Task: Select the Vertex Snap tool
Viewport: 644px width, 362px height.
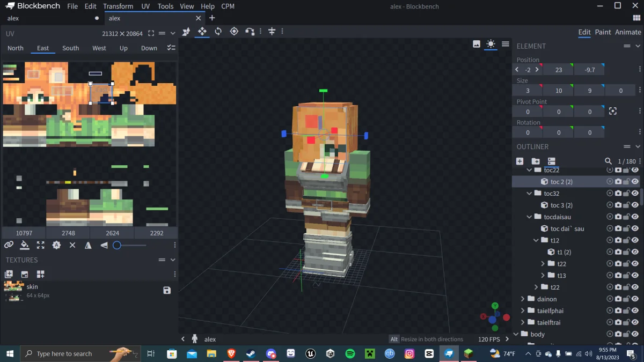Action: coord(250,32)
